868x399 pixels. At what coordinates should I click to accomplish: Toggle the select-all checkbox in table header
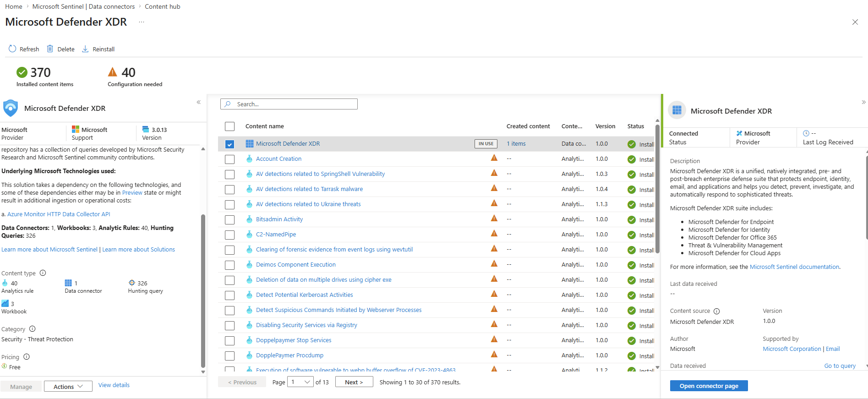click(x=230, y=126)
